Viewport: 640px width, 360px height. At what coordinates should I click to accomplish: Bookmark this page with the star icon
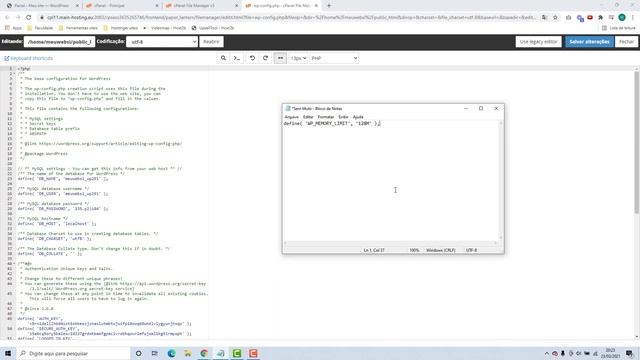click(555, 18)
